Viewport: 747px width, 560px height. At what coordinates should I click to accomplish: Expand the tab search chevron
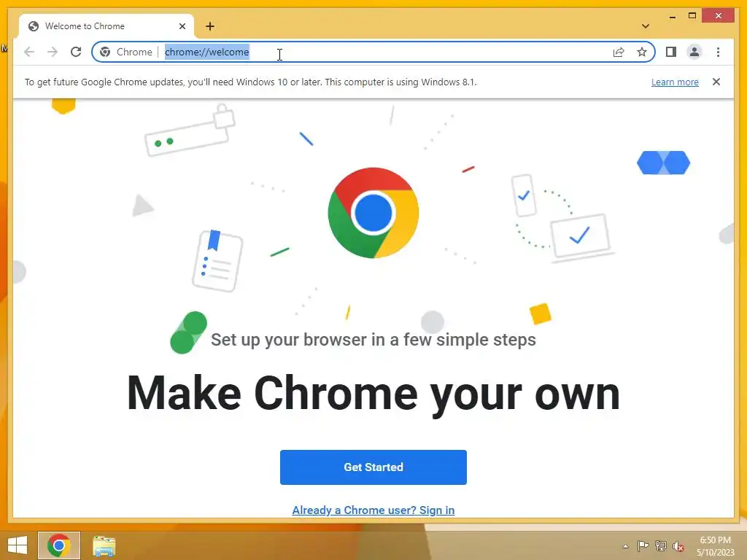(x=646, y=26)
